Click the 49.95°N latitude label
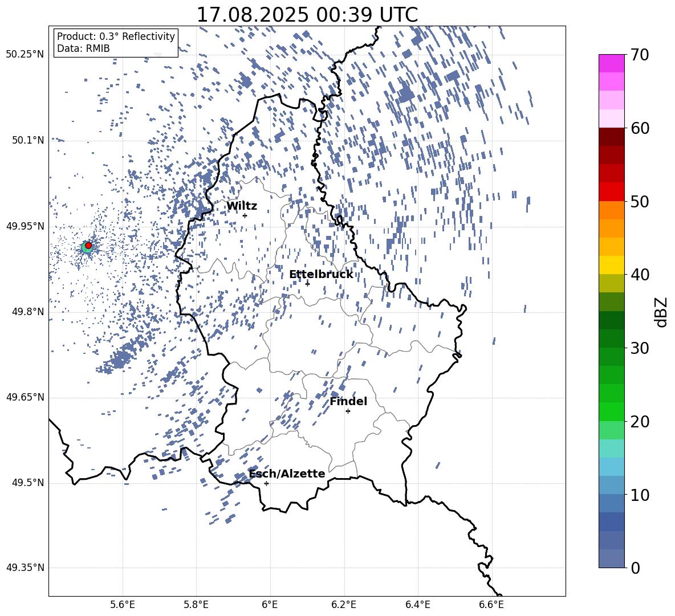675x616 pixels. coord(25,226)
